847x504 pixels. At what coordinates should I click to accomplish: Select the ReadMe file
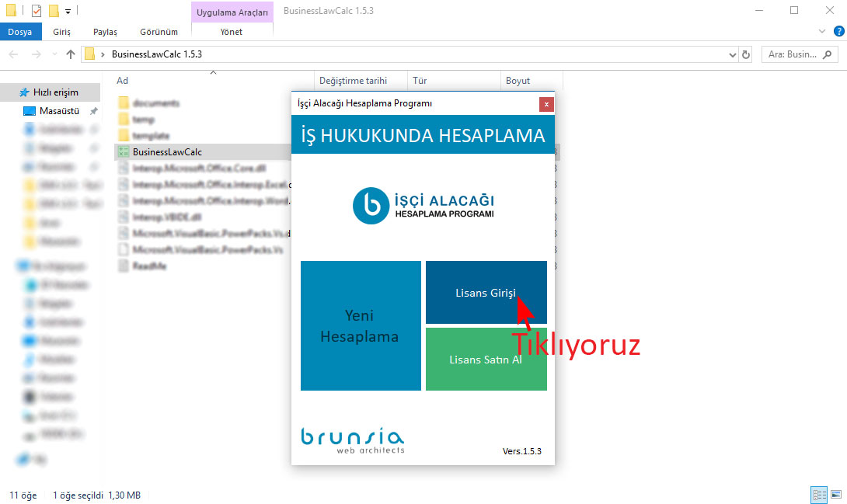click(x=149, y=266)
